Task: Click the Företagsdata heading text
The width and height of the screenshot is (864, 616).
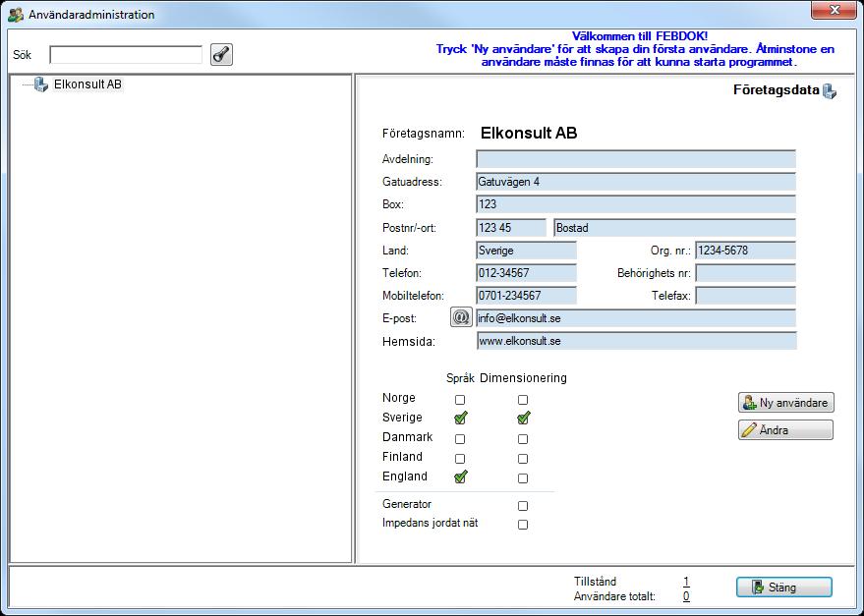Action: [x=776, y=89]
